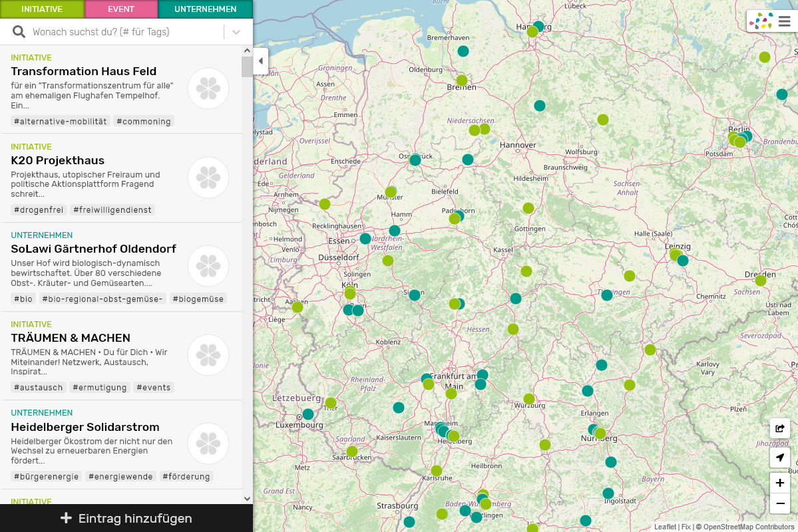Click the share map button
Image resolution: width=798 pixels, height=532 pixels.
779,428
